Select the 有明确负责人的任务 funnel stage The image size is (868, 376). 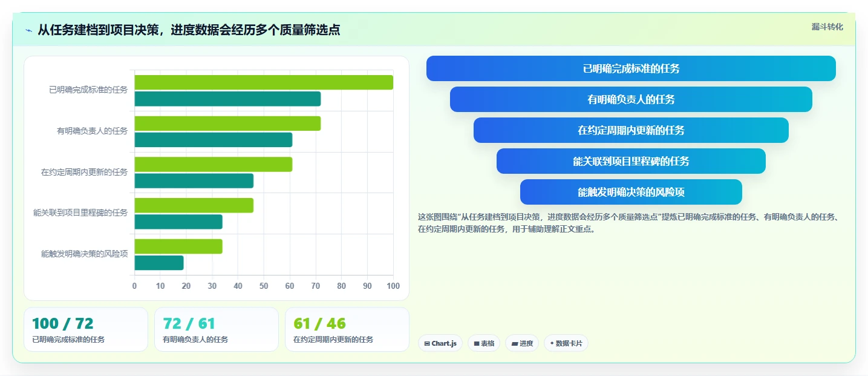(631, 99)
